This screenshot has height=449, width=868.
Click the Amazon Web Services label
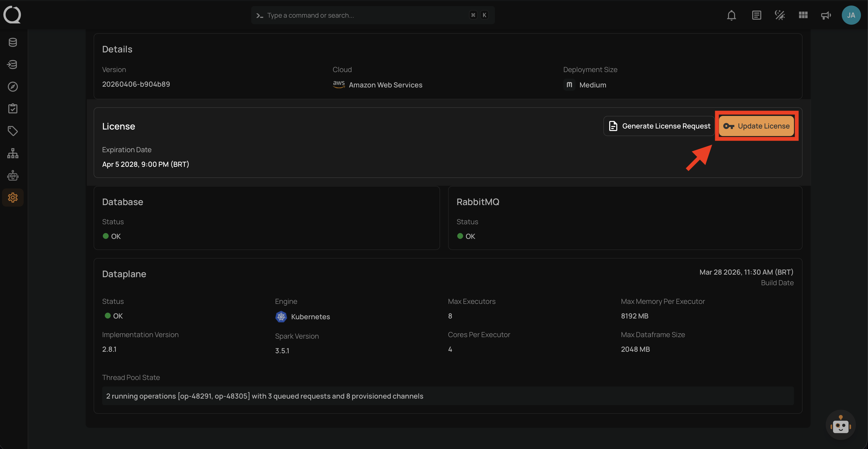(385, 85)
